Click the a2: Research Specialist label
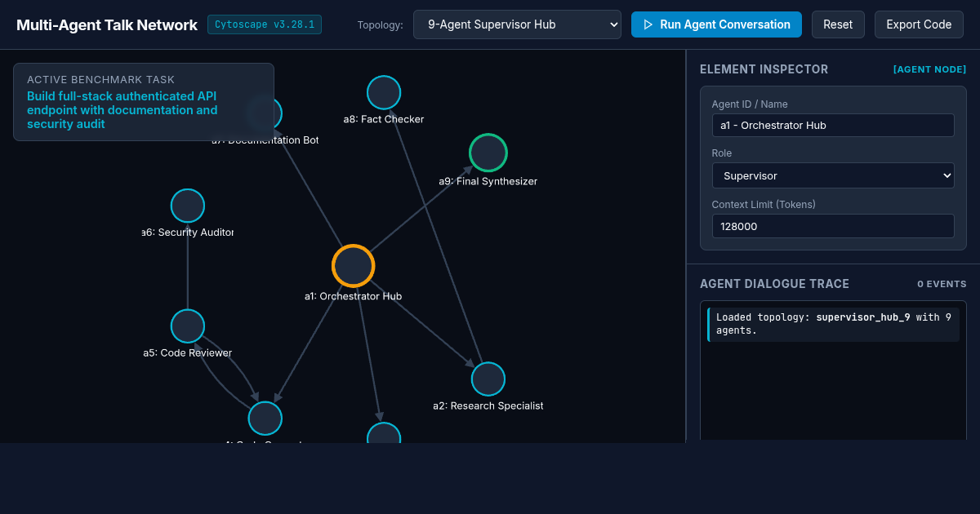Viewport: 980px width, 514px height. click(x=488, y=405)
